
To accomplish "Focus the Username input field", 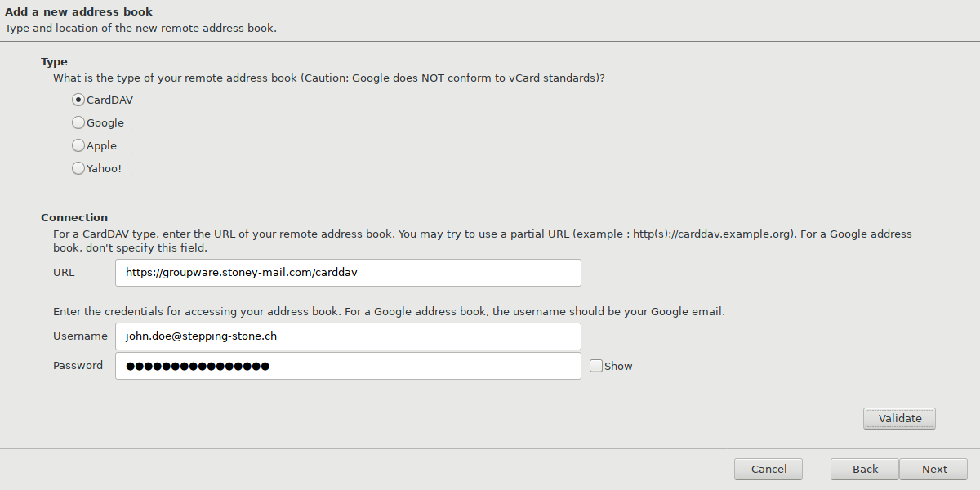I will [348, 336].
